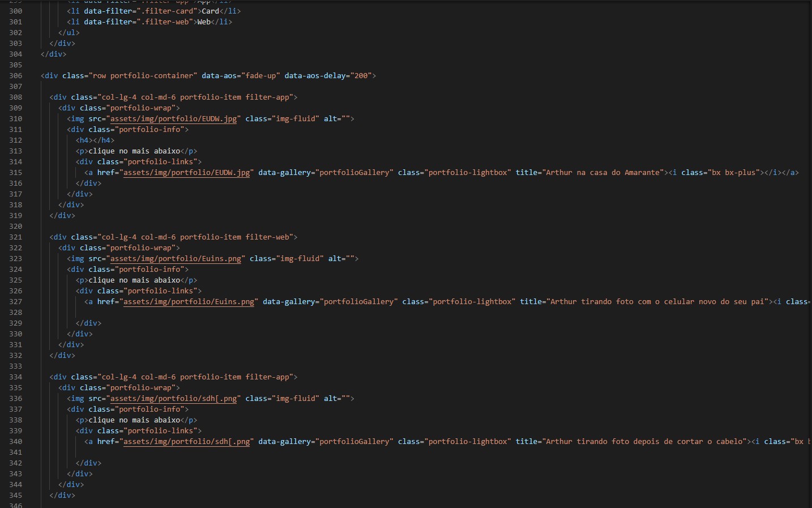Place cursor on the "Card" list item text

coord(210,11)
